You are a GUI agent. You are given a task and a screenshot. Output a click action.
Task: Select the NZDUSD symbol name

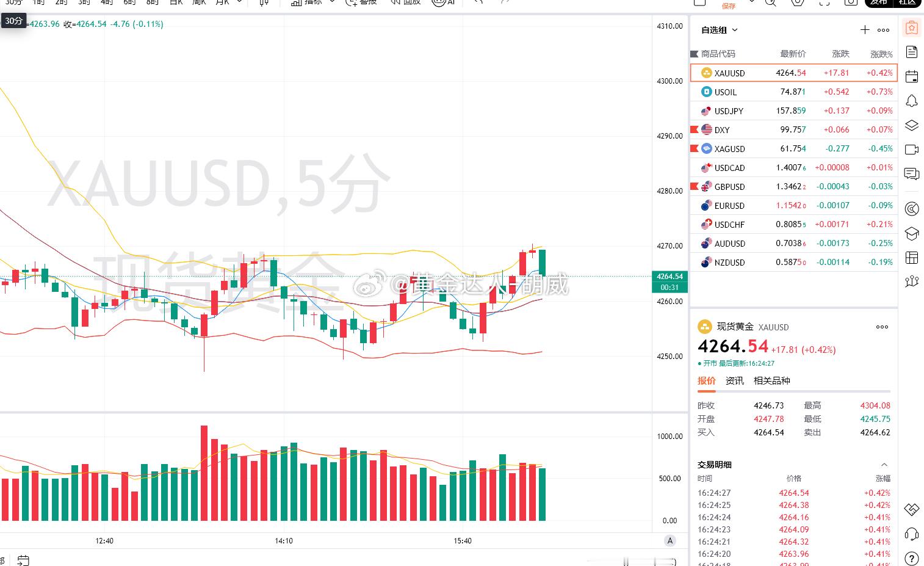[730, 263]
